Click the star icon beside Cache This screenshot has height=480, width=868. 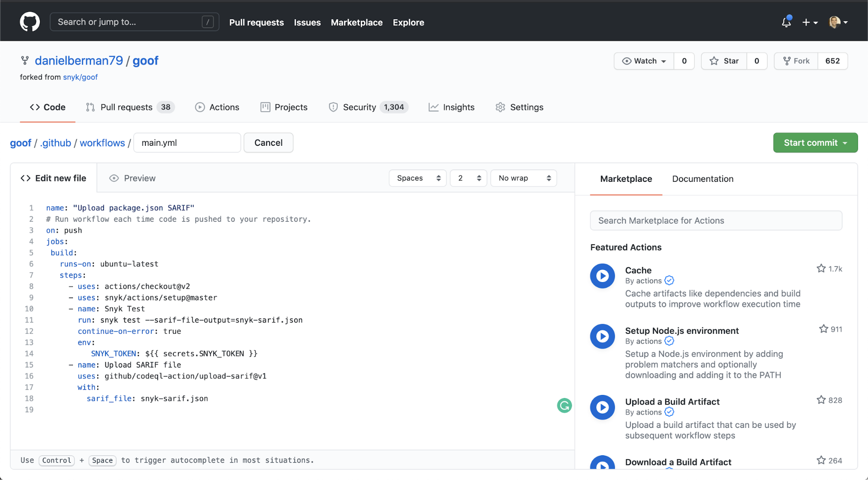[821, 269]
